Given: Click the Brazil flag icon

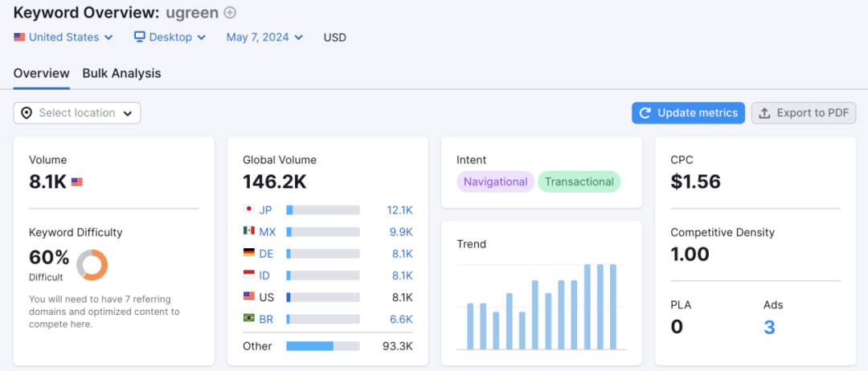Looking at the screenshot, I should 248,318.
